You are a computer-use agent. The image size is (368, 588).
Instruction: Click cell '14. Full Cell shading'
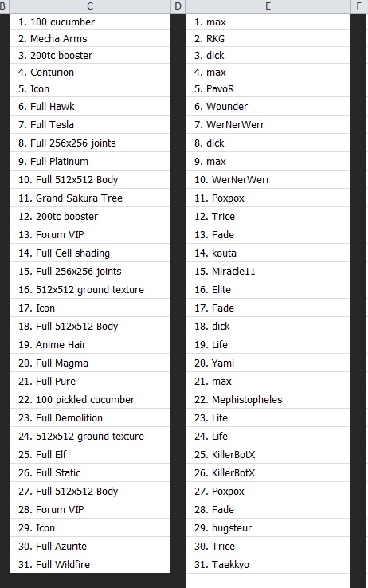(90, 253)
